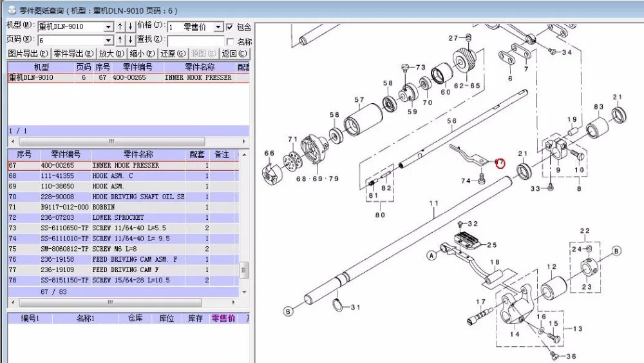This screenshot has width=644, height=363.
Task: Click part label 83 in the diagram
Action: (x=598, y=107)
